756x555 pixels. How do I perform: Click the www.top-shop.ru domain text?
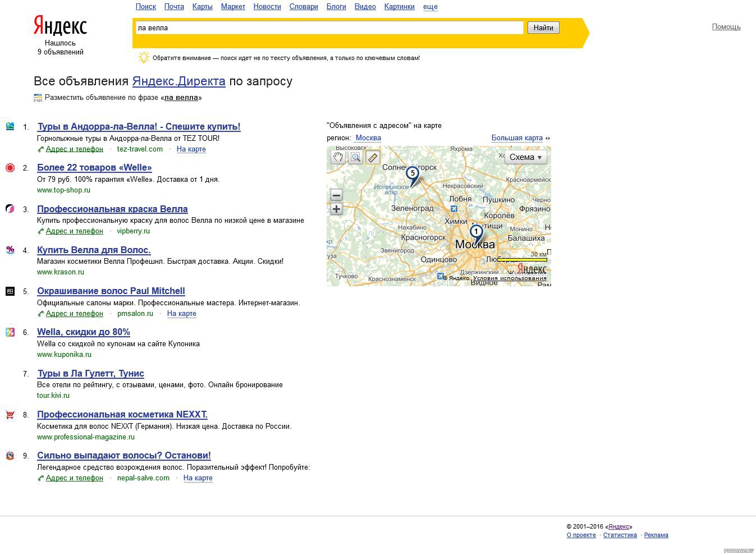coord(63,190)
